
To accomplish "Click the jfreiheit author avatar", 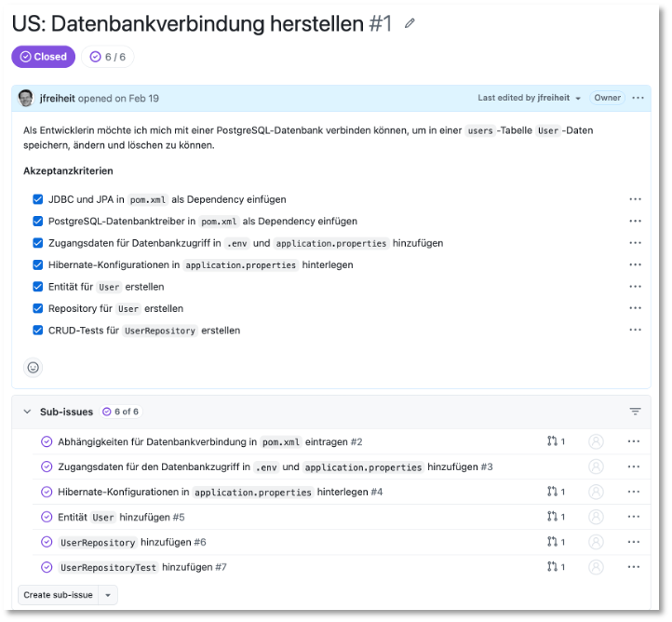I will [x=26, y=98].
